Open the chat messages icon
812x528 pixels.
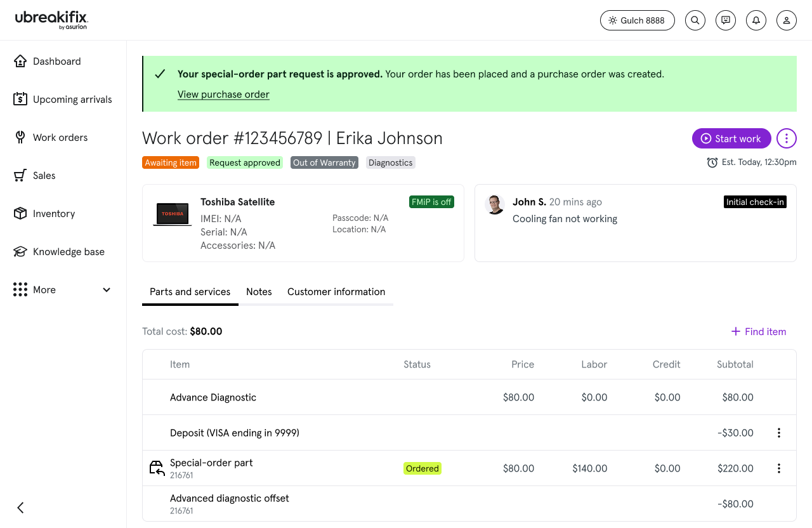pyautogui.click(x=726, y=20)
